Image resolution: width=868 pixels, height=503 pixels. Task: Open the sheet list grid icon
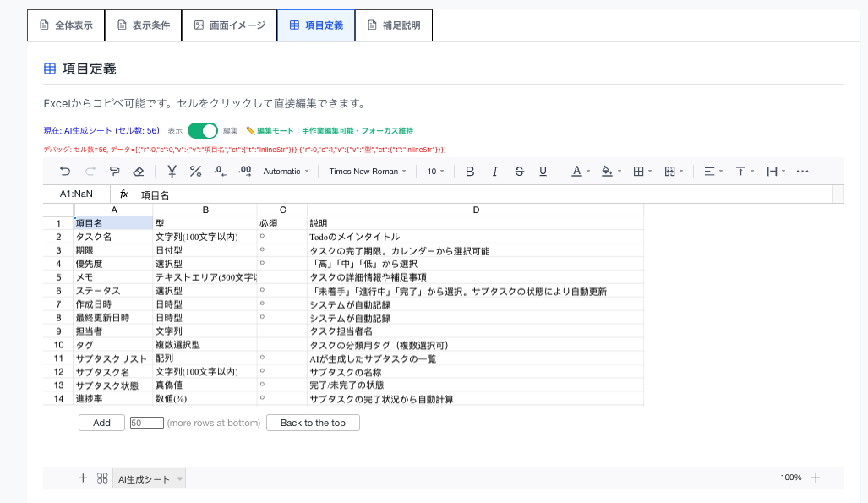point(101,478)
